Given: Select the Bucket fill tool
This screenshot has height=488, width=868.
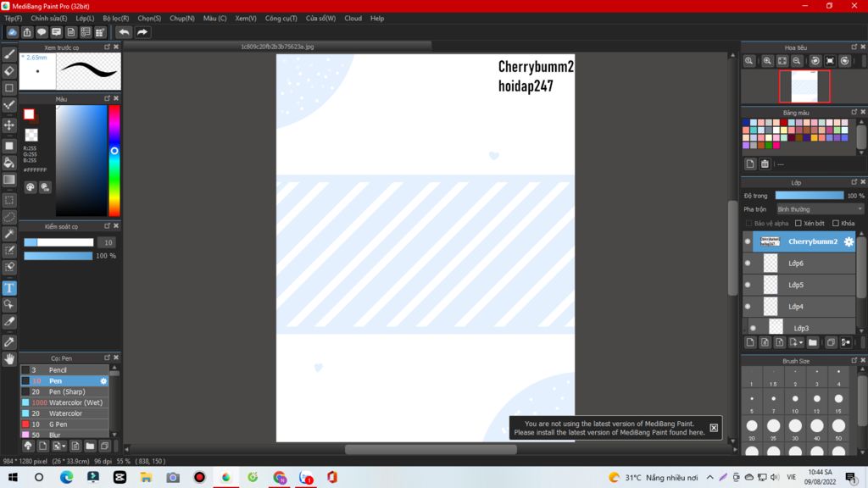Looking at the screenshot, I should [9, 163].
